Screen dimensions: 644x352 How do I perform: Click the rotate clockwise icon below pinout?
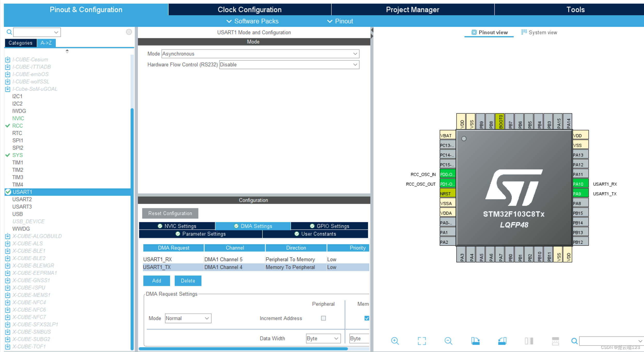click(475, 341)
